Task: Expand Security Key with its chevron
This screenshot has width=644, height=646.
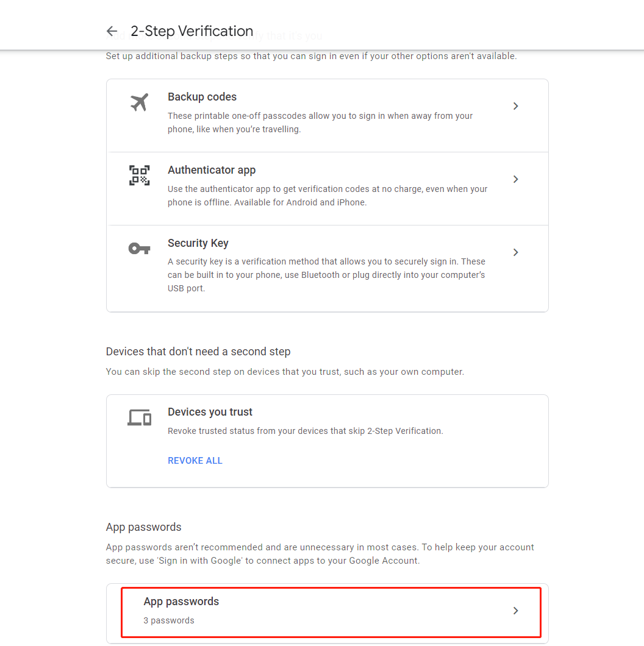Action: pos(515,252)
